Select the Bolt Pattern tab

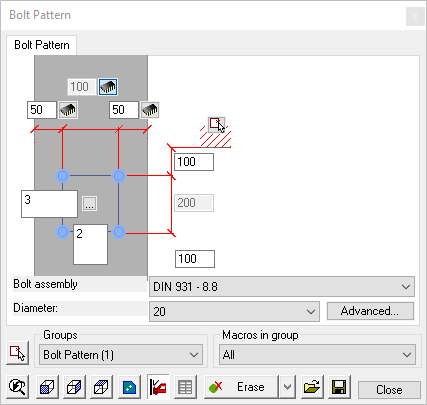[42, 45]
